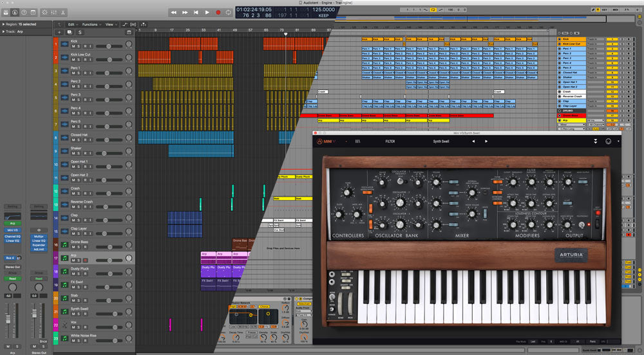The width and height of the screenshot is (644, 355).
Task: Disable record arm on Arp track
Action: coord(84,260)
